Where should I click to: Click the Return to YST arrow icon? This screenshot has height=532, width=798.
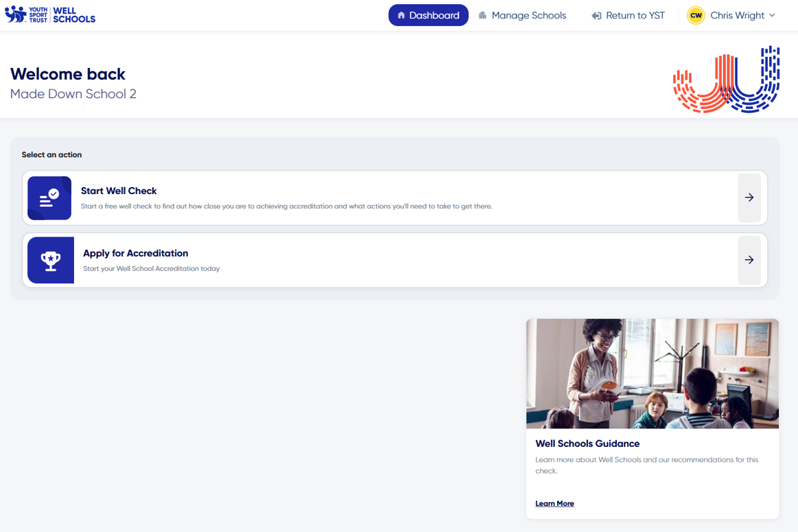596,14
